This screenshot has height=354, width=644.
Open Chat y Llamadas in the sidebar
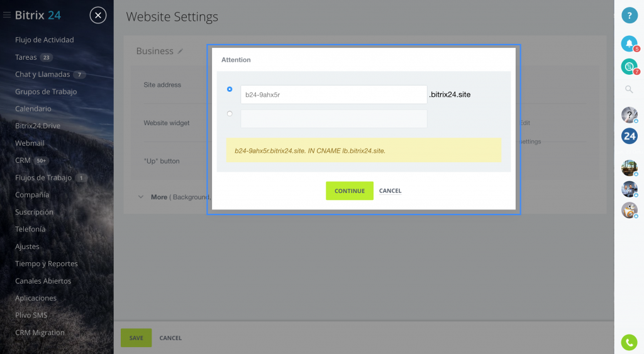click(42, 74)
